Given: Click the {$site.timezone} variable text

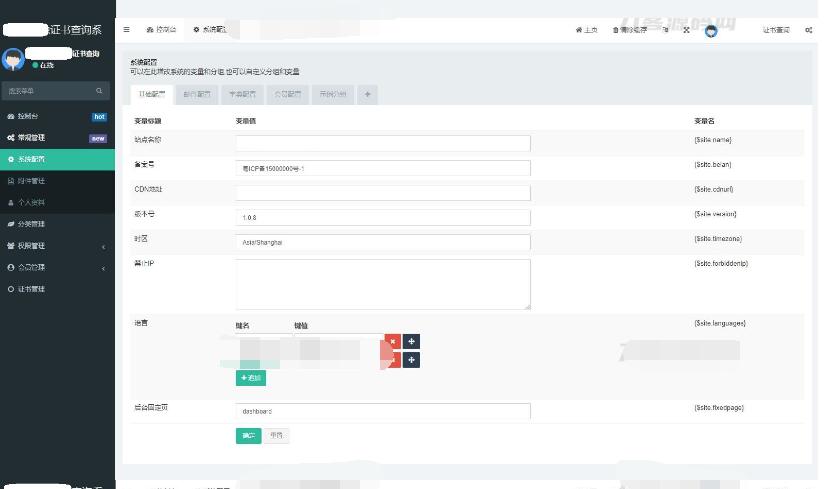Looking at the screenshot, I should click(718, 239).
